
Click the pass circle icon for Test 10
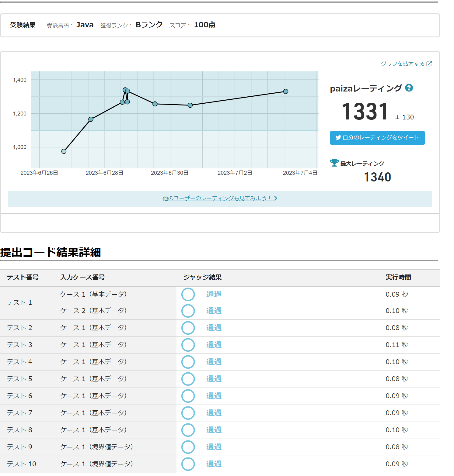coord(188,464)
